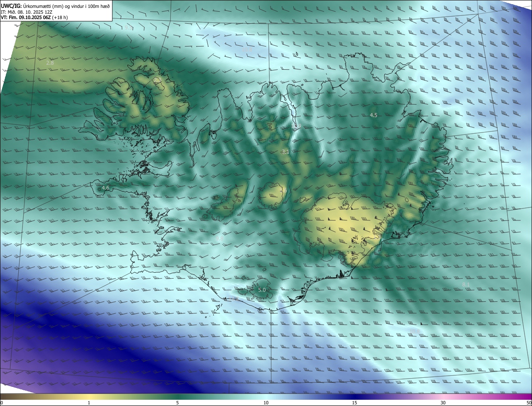The image size is (532, 406).
Task: Click the color scale tick labeled 15
Action: 355,403
